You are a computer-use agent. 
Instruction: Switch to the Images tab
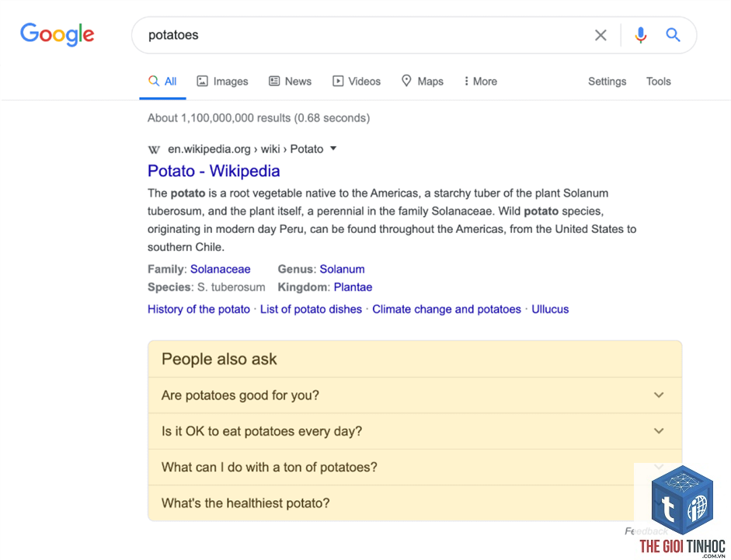[x=222, y=81]
